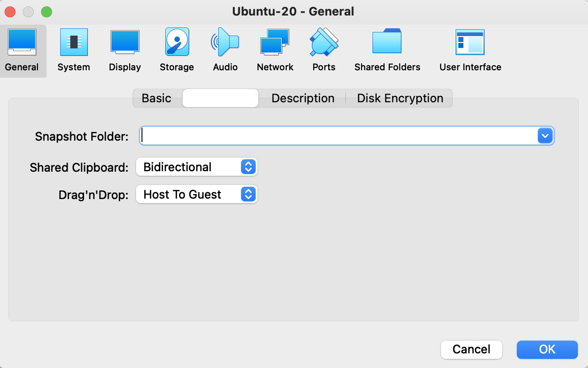The image size is (588, 368).
Task: Zoom the window with the green button
Action: 47,12
